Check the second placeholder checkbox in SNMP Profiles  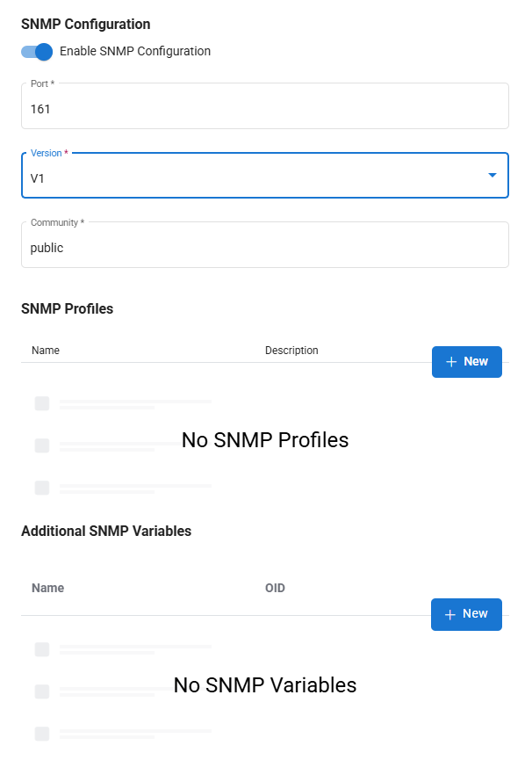(42, 445)
